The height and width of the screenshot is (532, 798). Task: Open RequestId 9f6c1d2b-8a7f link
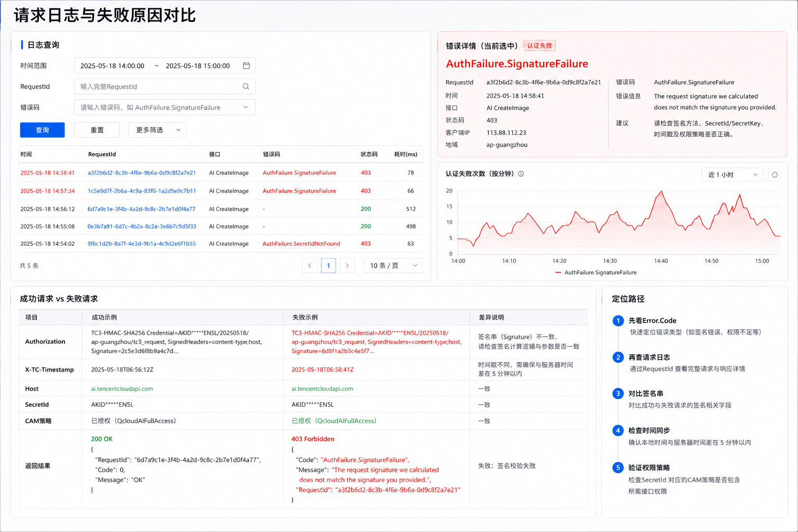142,244
